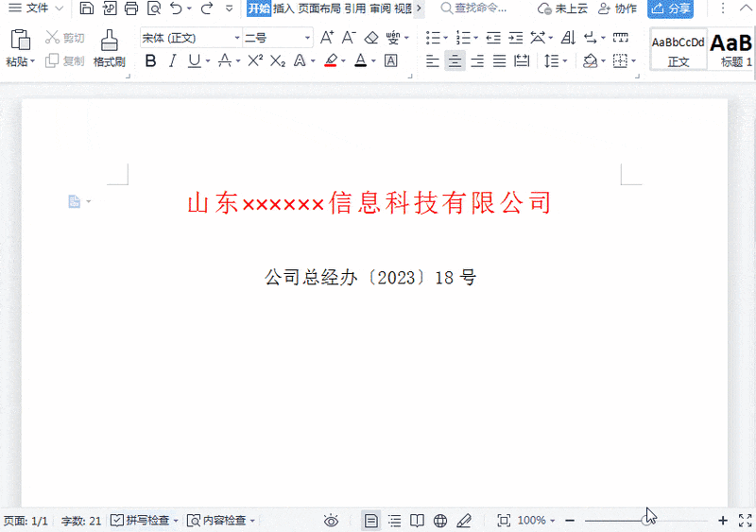Switch to web layout globe icon
Viewport: 756px width, 532px height.
click(439, 521)
